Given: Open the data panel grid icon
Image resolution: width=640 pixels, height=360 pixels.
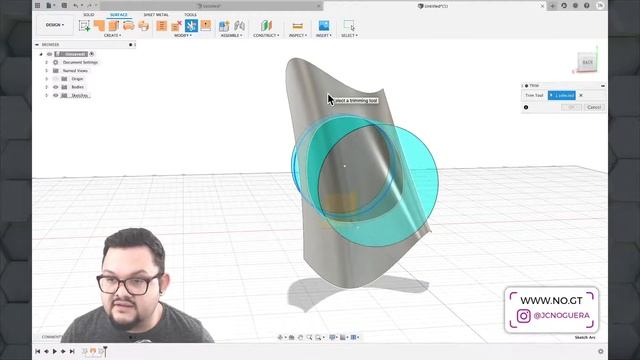Looking at the screenshot, I should (x=38, y=6).
